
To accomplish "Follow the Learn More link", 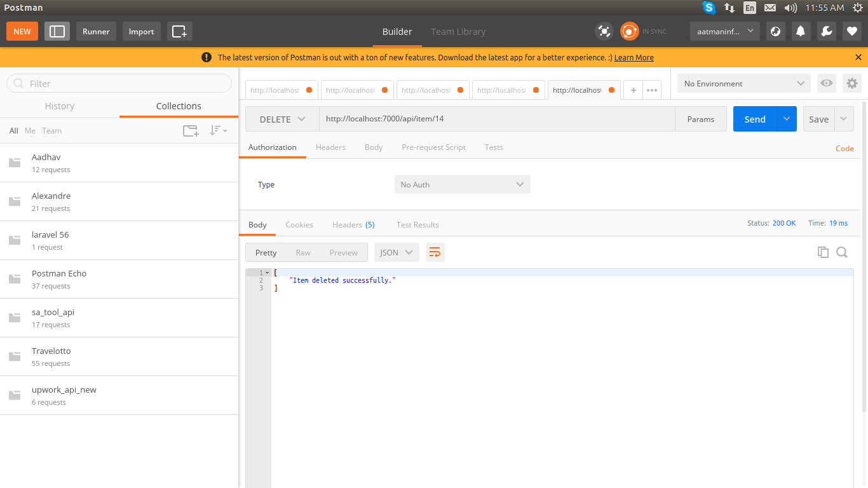I will point(634,57).
